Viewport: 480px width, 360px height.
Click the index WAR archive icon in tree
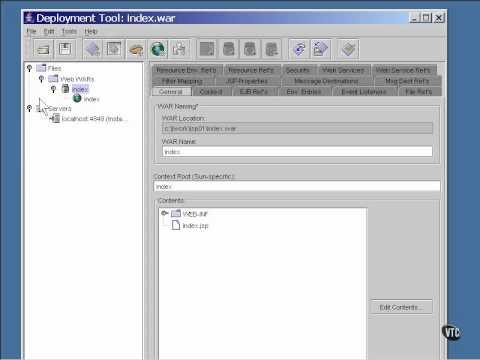pyautogui.click(x=66, y=89)
